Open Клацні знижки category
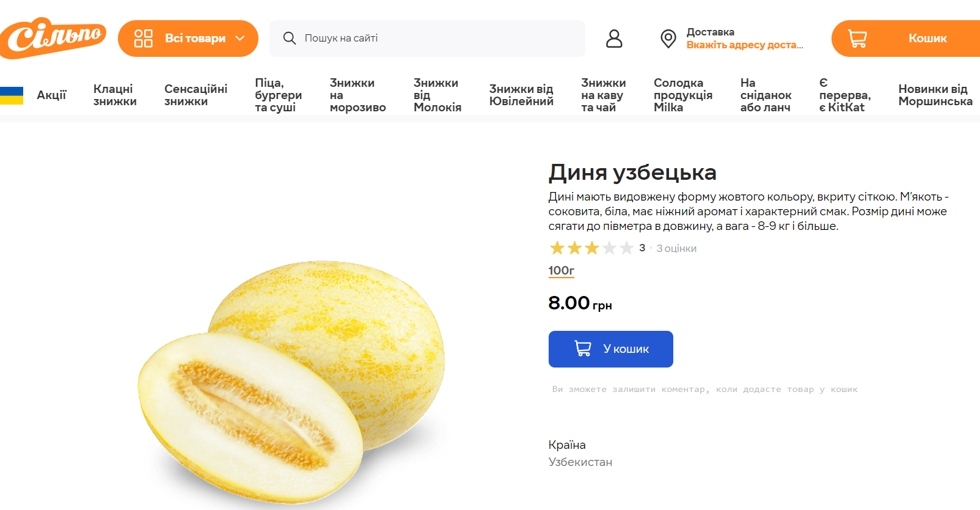Image resolution: width=980 pixels, height=510 pixels. pyautogui.click(x=115, y=95)
